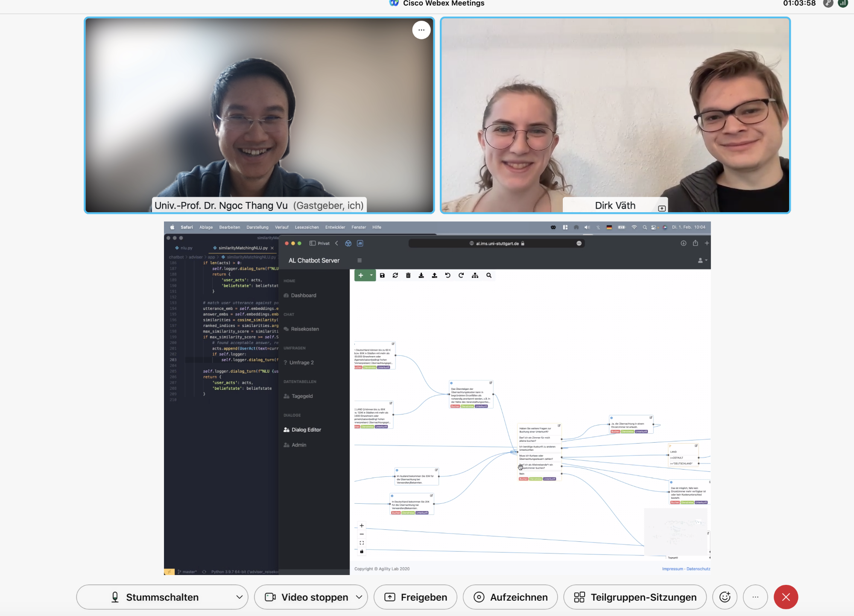
Task: Open the user account dropdown in chatbot header
Action: point(702,260)
